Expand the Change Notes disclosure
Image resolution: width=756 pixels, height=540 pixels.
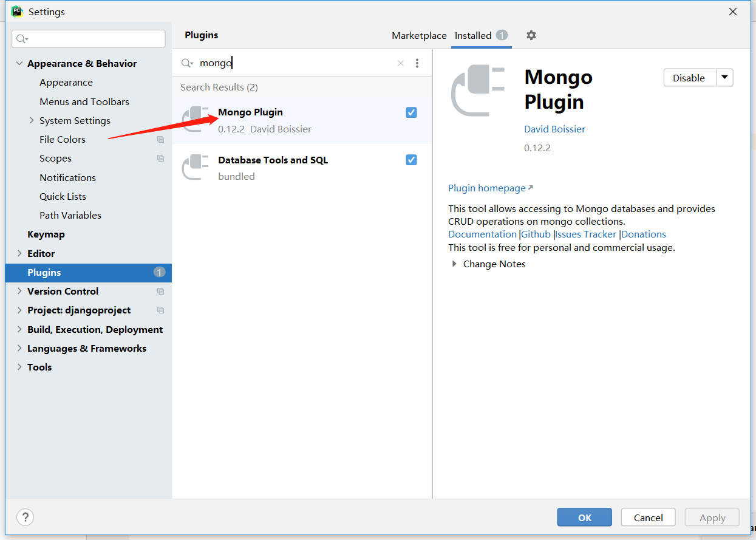click(454, 264)
